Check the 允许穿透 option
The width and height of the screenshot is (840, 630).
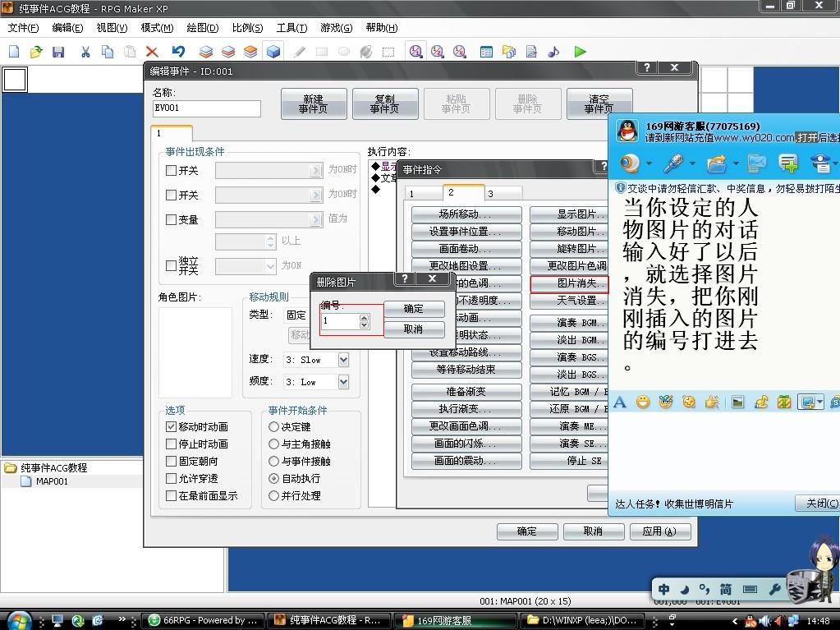point(172,478)
